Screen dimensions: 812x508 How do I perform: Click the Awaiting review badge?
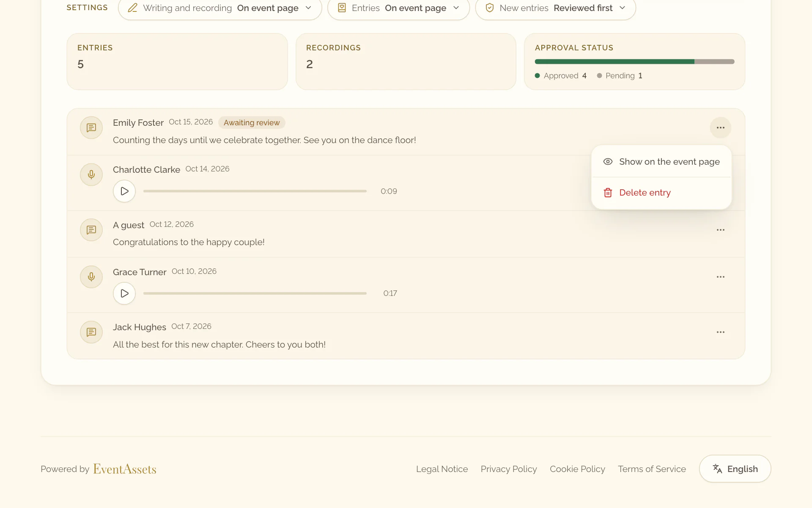[252, 123]
